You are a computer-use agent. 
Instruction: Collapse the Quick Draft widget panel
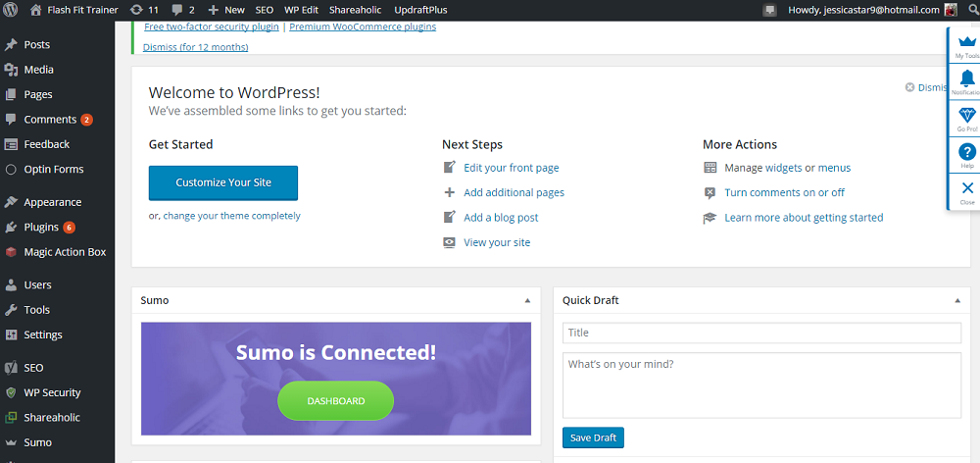(957, 301)
